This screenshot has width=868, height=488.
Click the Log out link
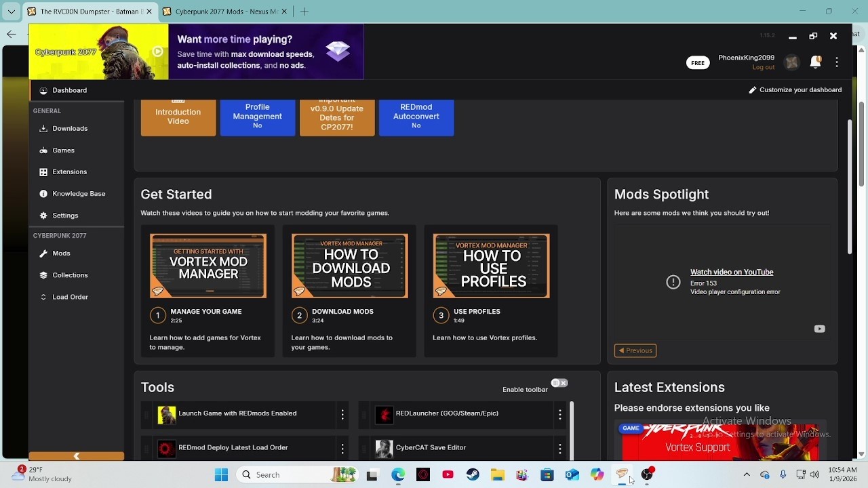763,68
